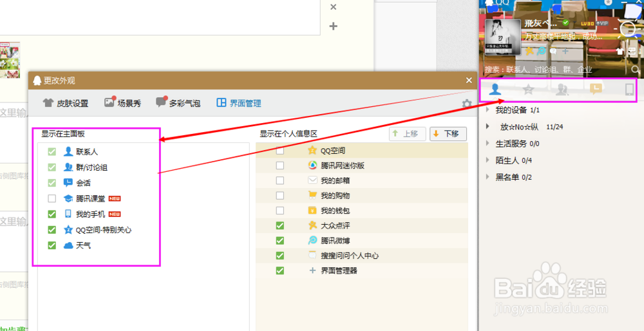Enable the 腾讯课堂 checkbox
The image size is (644, 331).
[x=52, y=199]
